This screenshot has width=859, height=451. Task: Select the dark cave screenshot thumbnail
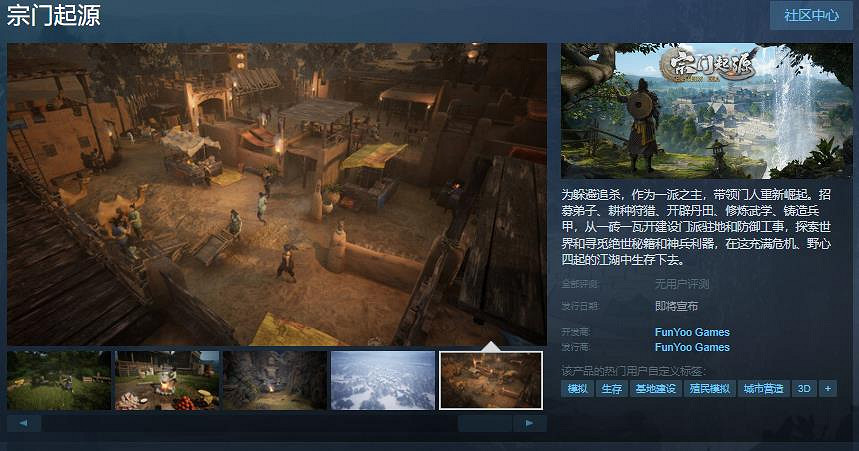tap(275, 381)
